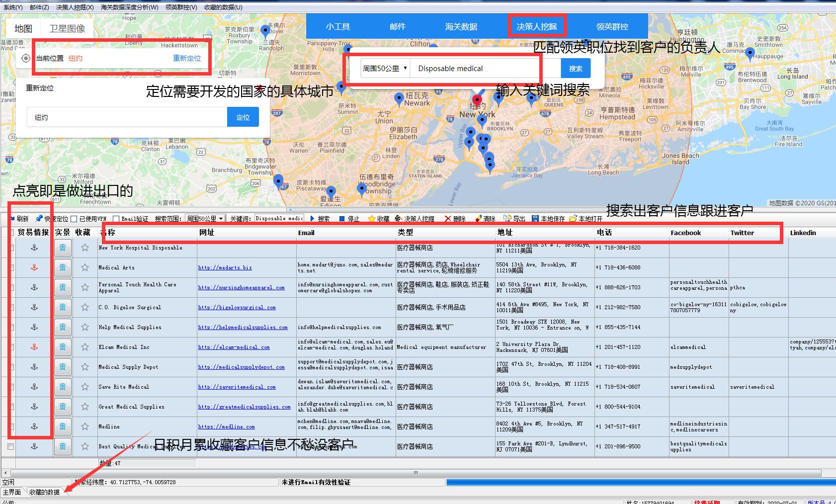The width and height of the screenshot is (836, 504).
Task: Toggle the 已使用VPN checkbox
Action: click(74, 219)
